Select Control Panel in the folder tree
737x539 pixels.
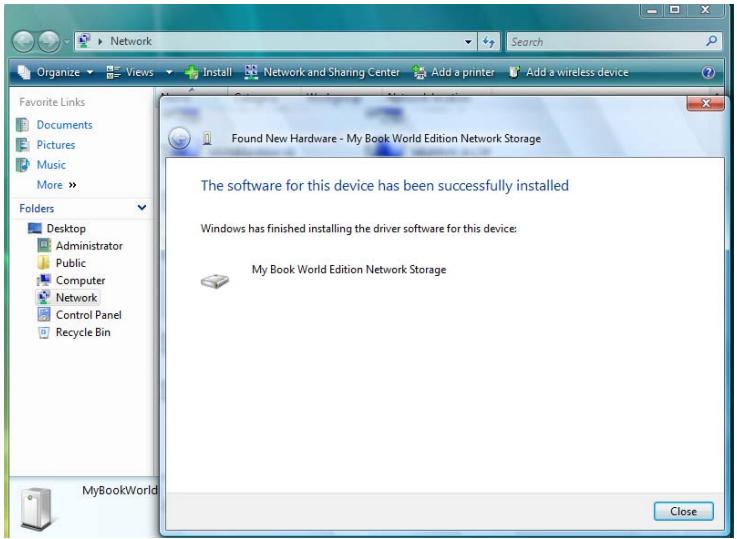click(x=88, y=315)
